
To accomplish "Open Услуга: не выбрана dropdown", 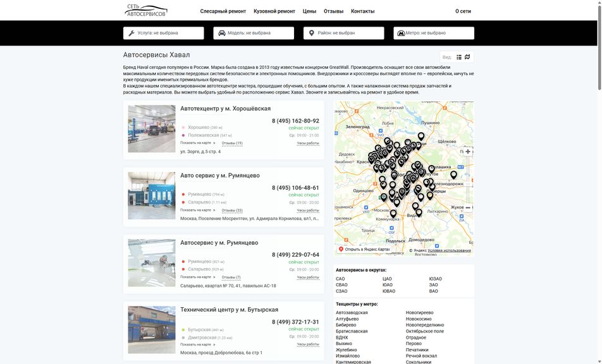I will 164,33.
